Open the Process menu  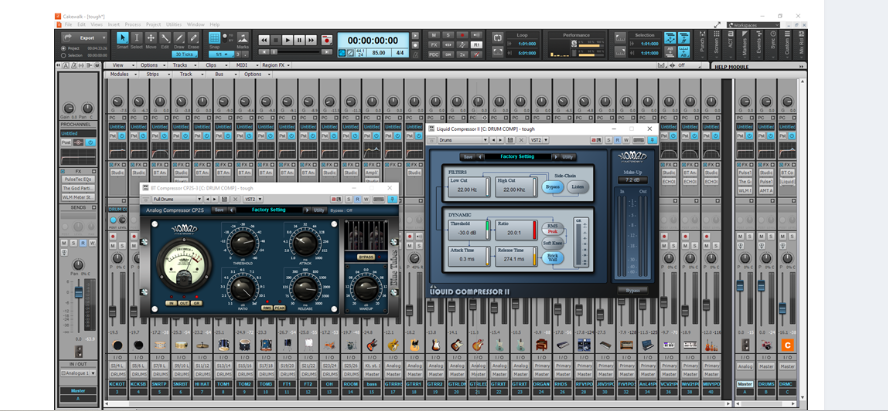(x=133, y=25)
